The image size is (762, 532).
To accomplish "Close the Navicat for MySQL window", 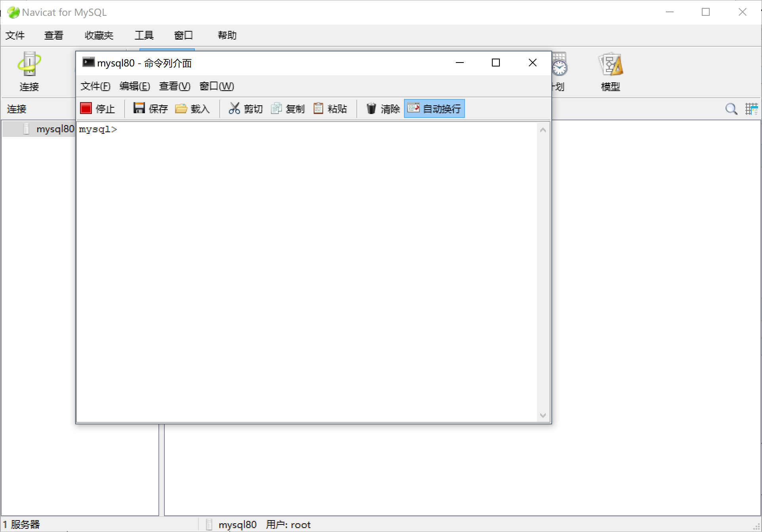I will 743,12.
